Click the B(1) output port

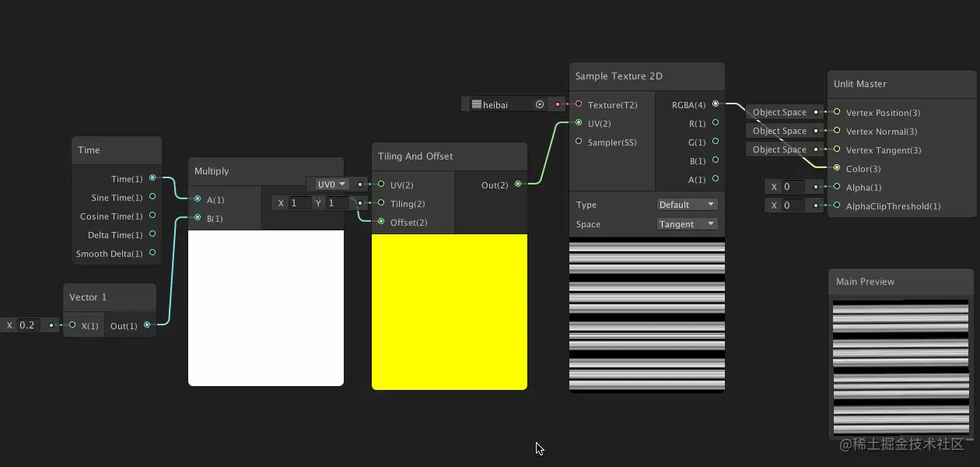click(x=716, y=160)
